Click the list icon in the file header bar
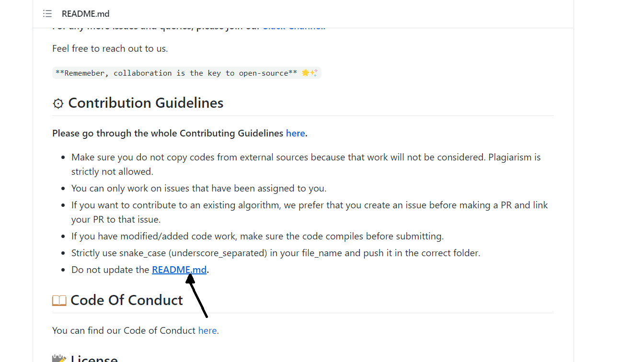Image resolution: width=644 pixels, height=362 pixels. click(x=47, y=13)
